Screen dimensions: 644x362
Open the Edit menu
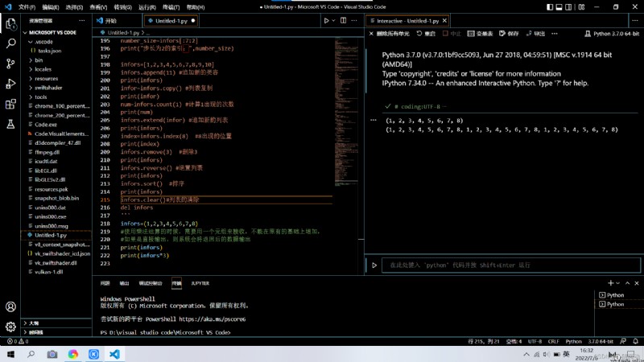click(51, 7)
